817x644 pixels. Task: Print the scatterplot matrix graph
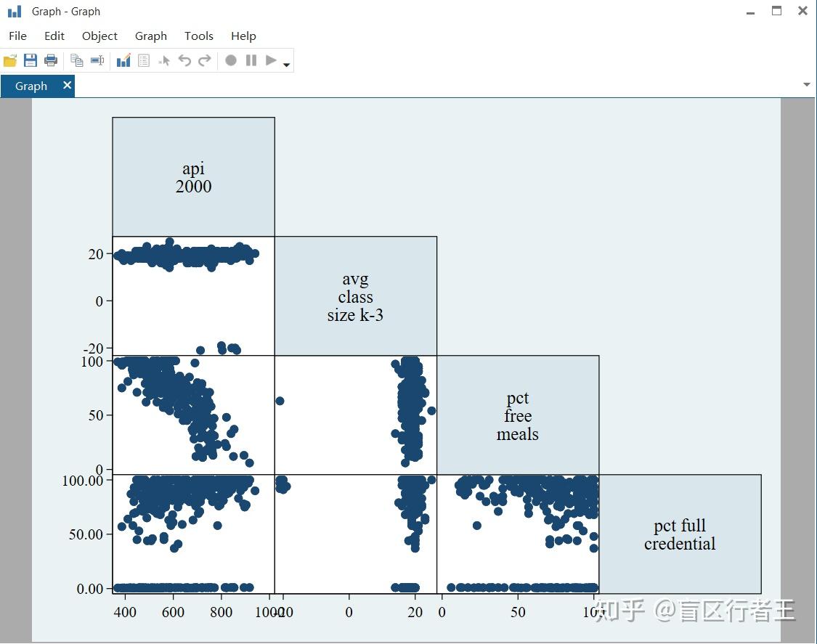(x=51, y=60)
